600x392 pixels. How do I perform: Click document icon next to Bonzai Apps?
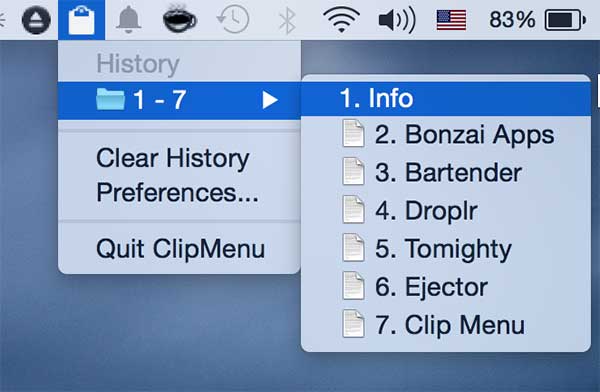[353, 133]
